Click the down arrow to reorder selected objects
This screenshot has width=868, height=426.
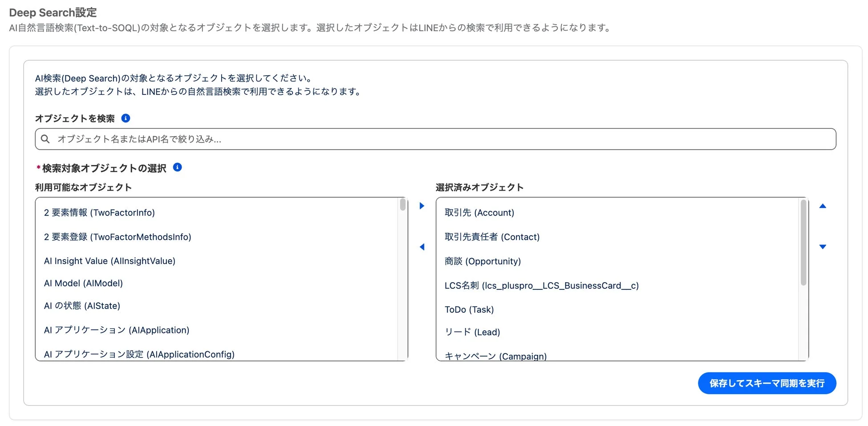pyautogui.click(x=823, y=247)
